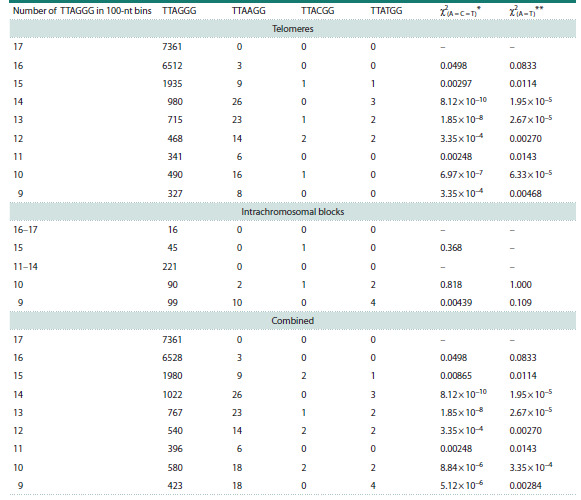Click the χ² (A–C–T)* column header
The height and width of the screenshot is (500, 581).
click(x=460, y=11)
